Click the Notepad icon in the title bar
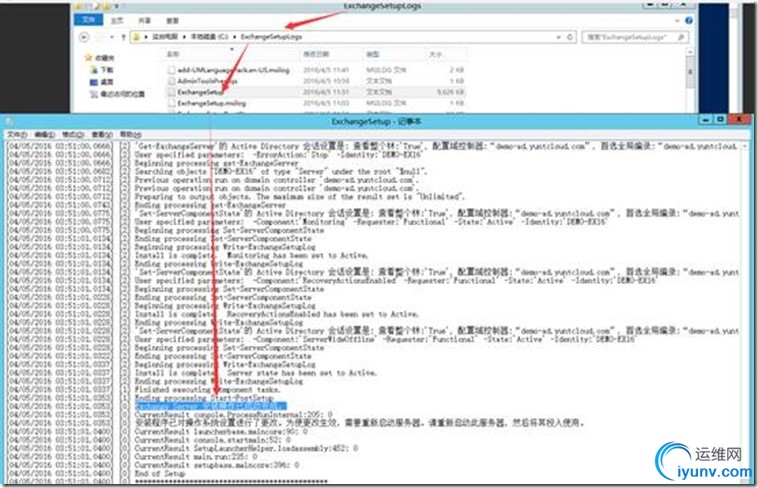The image size is (758, 488). click(8, 121)
